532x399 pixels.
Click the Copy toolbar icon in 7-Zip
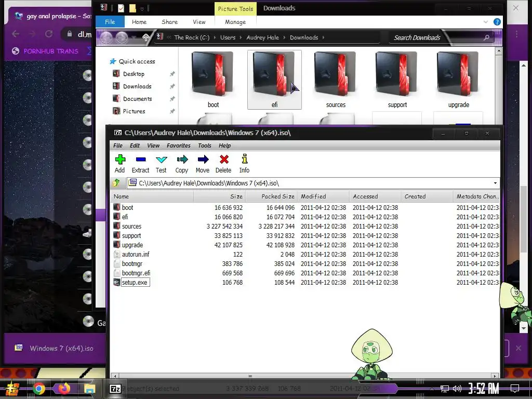pos(182,164)
